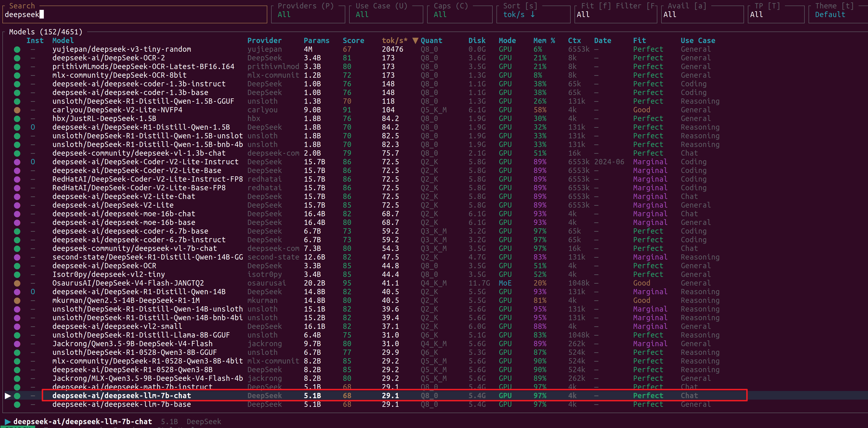This screenshot has height=428, width=868.
Task: Click the Fit column header
Action: pos(640,40)
